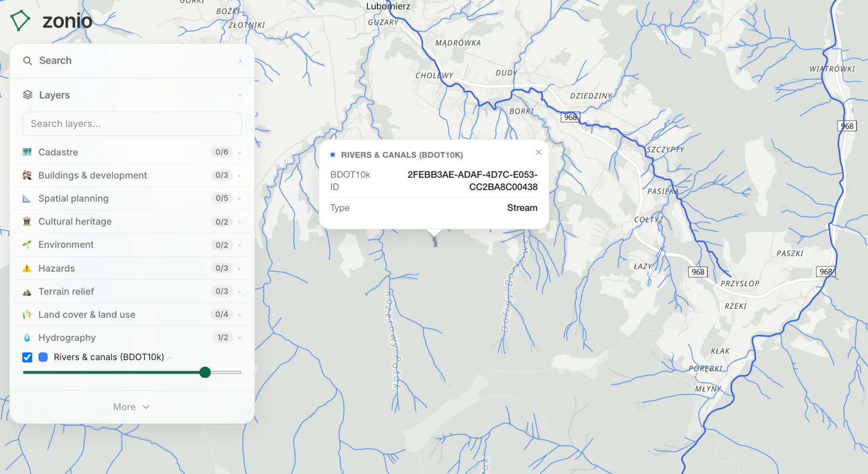Focus the Search layers input field

132,124
